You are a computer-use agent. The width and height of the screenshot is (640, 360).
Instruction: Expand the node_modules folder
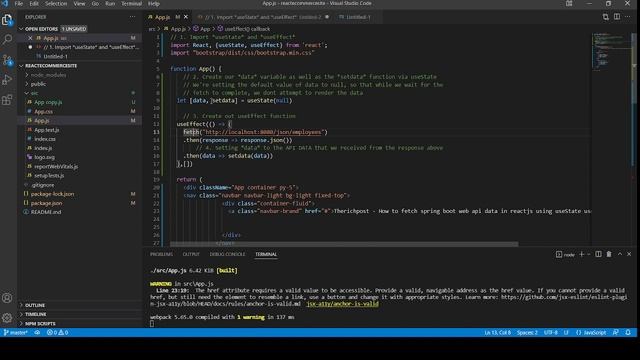[48, 75]
